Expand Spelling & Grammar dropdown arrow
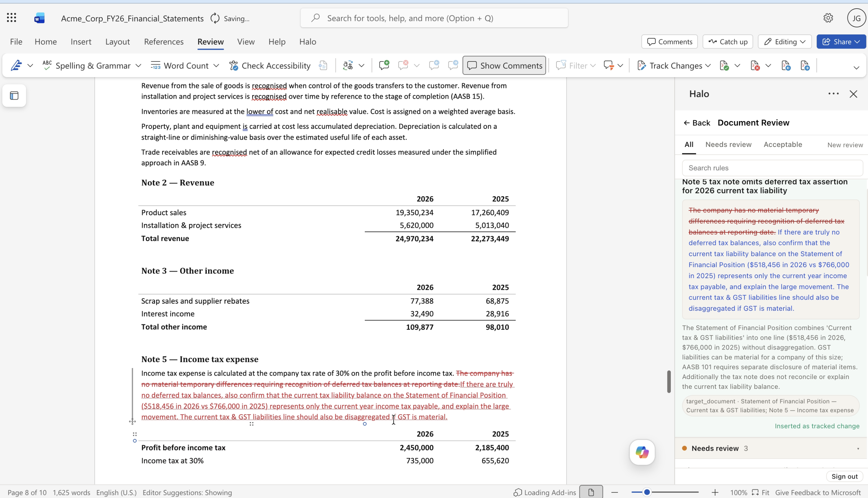This screenshot has height=498, width=868. coord(138,65)
